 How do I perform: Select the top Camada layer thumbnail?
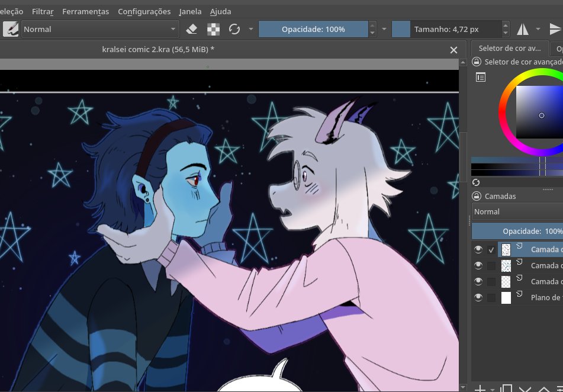(x=506, y=250)
